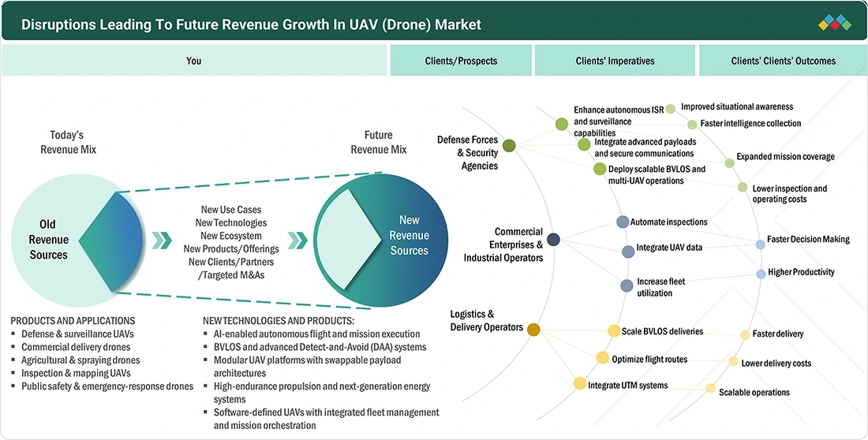Click the Commercial Enterprises & Industrial Operators node dot
Image resolution: width=868 pixels, height=440 pixels.
(554, 240)
